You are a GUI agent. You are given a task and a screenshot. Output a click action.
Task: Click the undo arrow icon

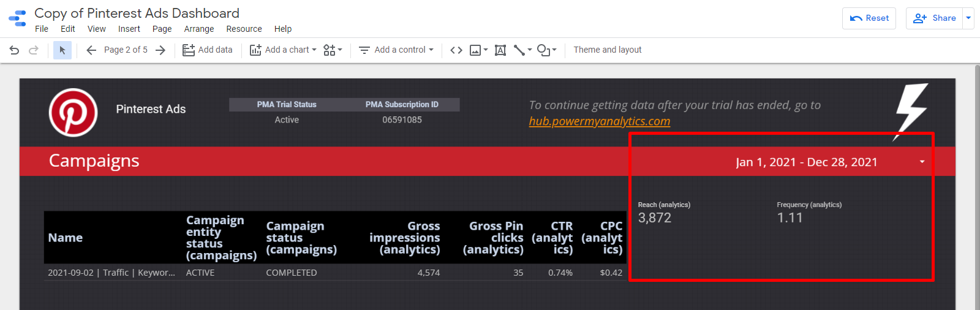[x=14, y=50]
